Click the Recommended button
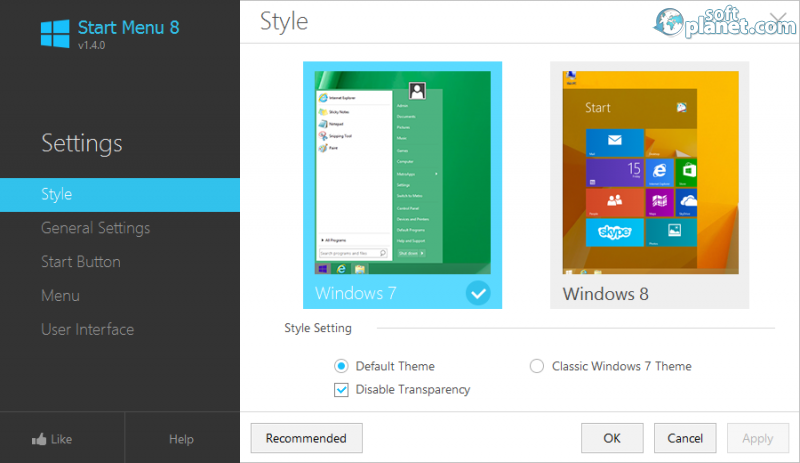Image resolution: width=800 pixels, height=463 pixels. pyautogui.click(x=307, y=438)
